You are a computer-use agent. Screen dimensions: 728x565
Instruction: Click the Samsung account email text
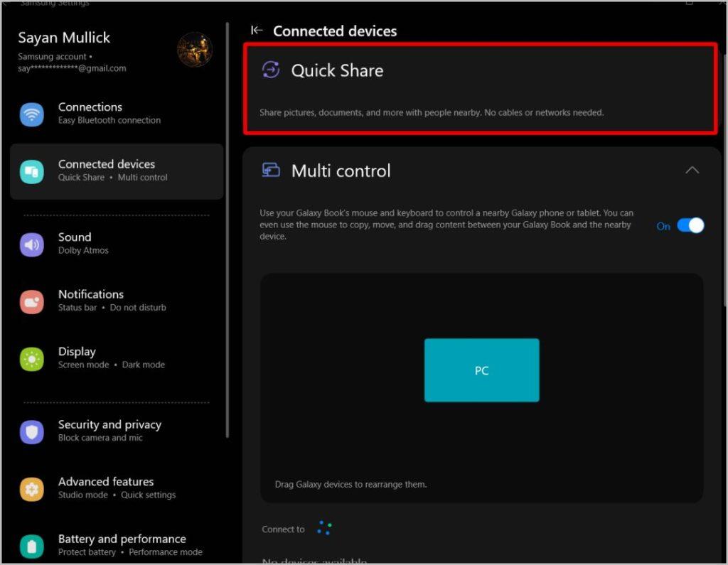coord(72,69)
